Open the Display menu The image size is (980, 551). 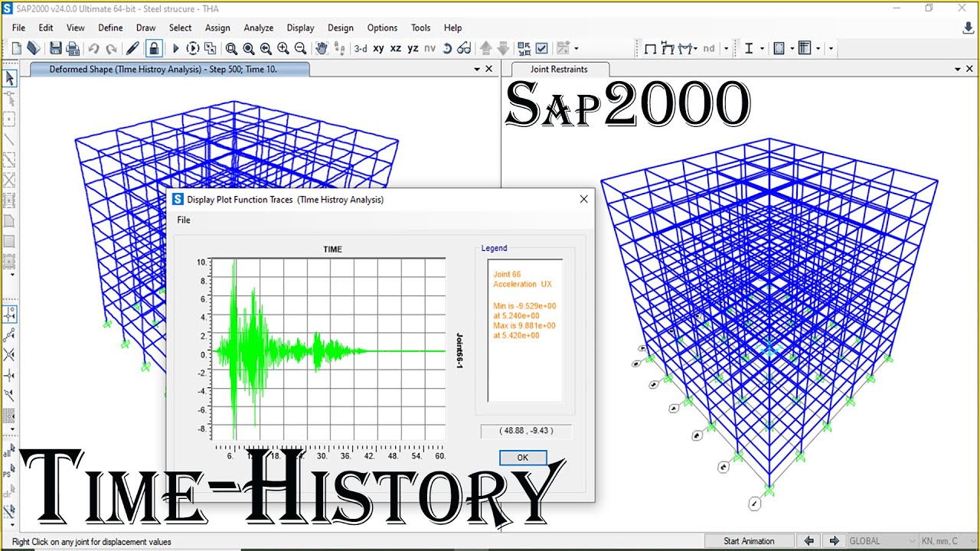[300, 28]
